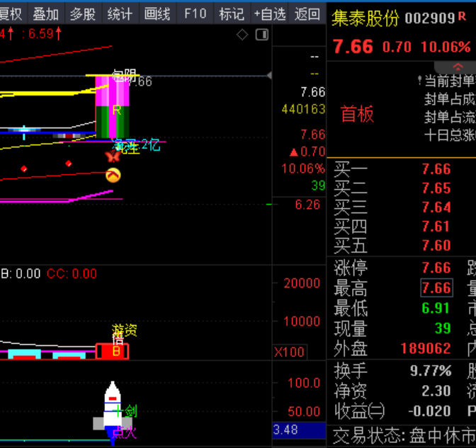Click the 当前封单 label

tap(450, 81)
